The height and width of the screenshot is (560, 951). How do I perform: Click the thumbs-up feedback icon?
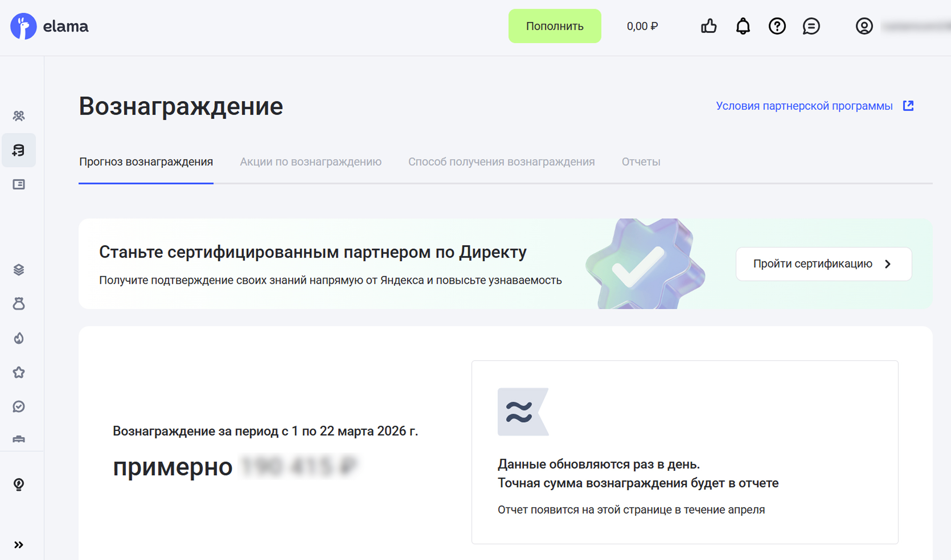point(709,26)
